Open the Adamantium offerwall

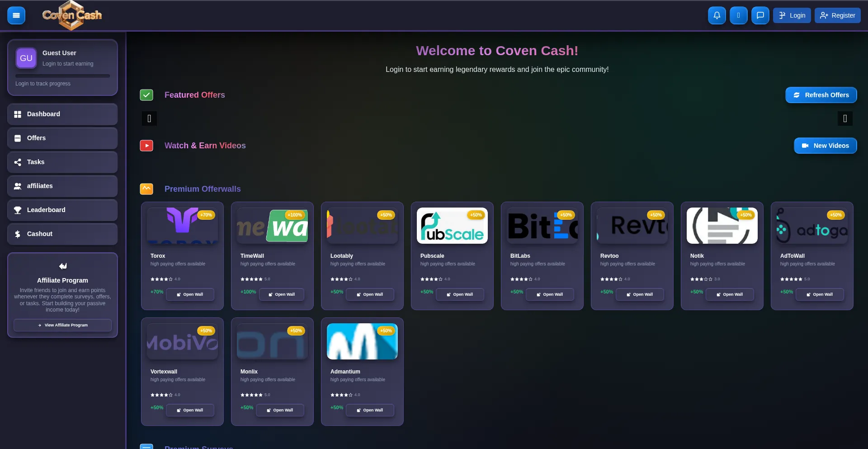click(370, 410)
